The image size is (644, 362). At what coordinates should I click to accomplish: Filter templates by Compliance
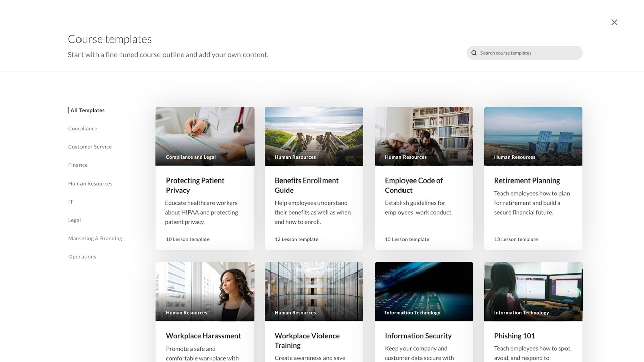coord(83,129)
